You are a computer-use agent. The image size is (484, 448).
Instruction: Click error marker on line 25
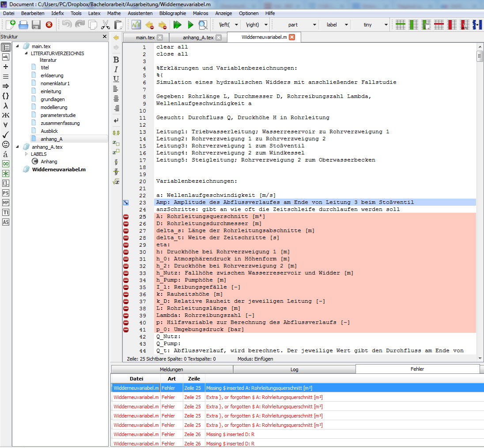[126, 217]
